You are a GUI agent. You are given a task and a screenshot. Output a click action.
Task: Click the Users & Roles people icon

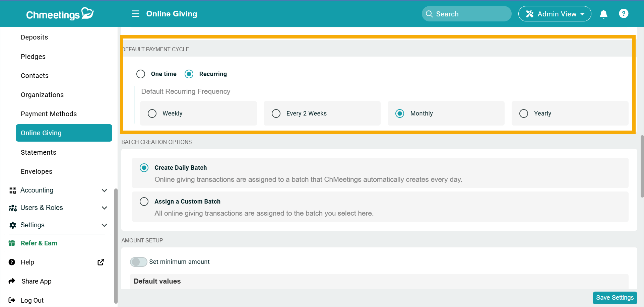tap(12, 208)
